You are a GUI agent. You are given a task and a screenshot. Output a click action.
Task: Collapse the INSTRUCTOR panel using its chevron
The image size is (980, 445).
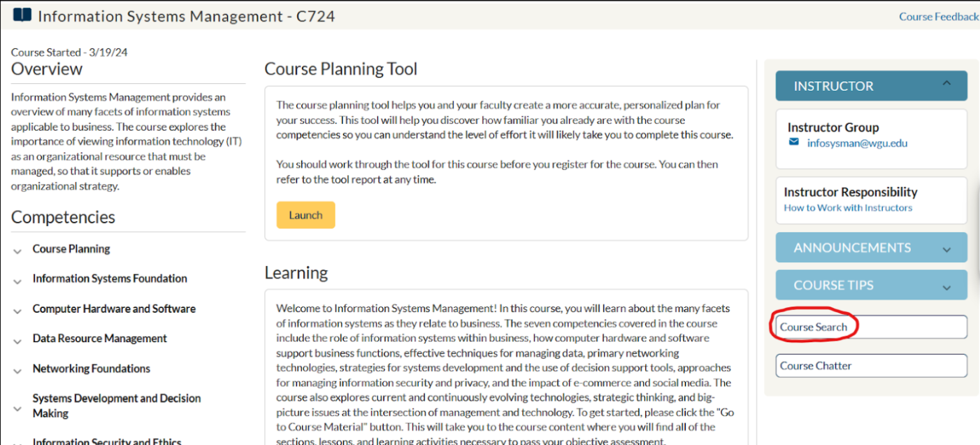click(946, 83)
